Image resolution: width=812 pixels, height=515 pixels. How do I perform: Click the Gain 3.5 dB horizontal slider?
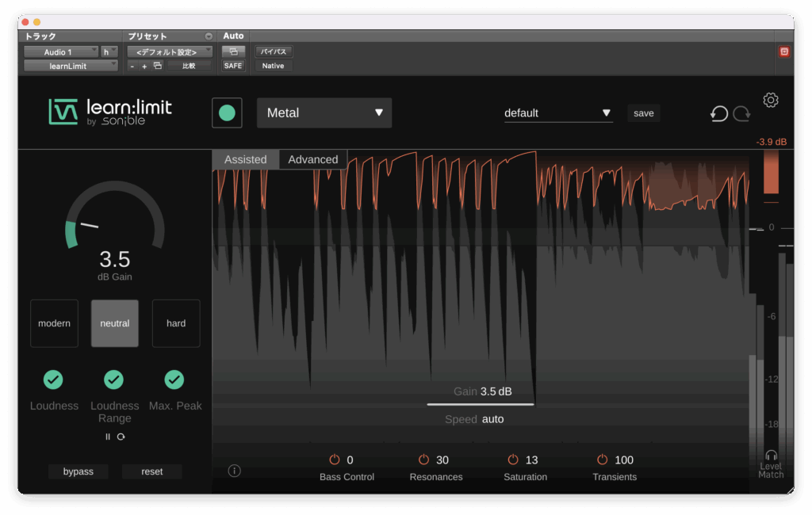(480, 404)
